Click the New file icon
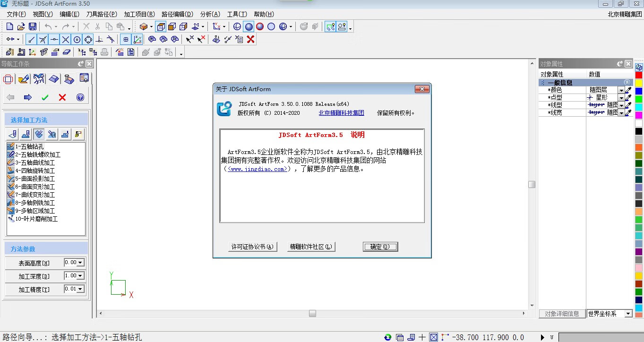 [x=9, y=27]
